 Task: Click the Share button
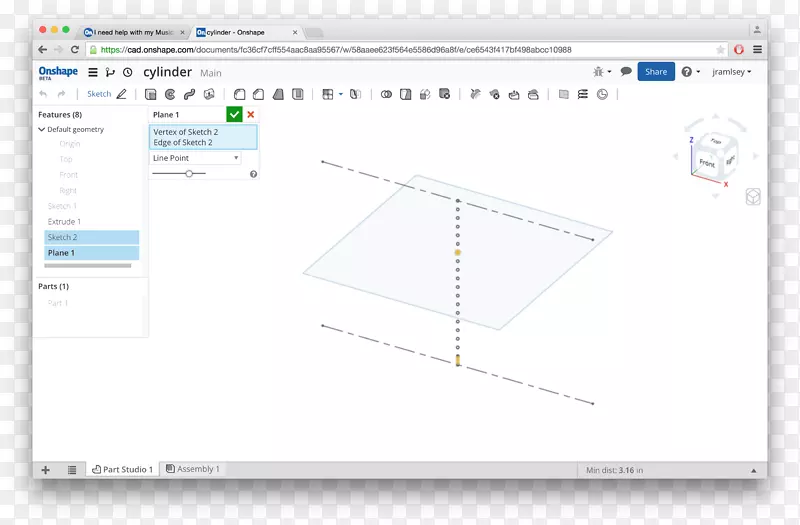click(x=656, y=72)
